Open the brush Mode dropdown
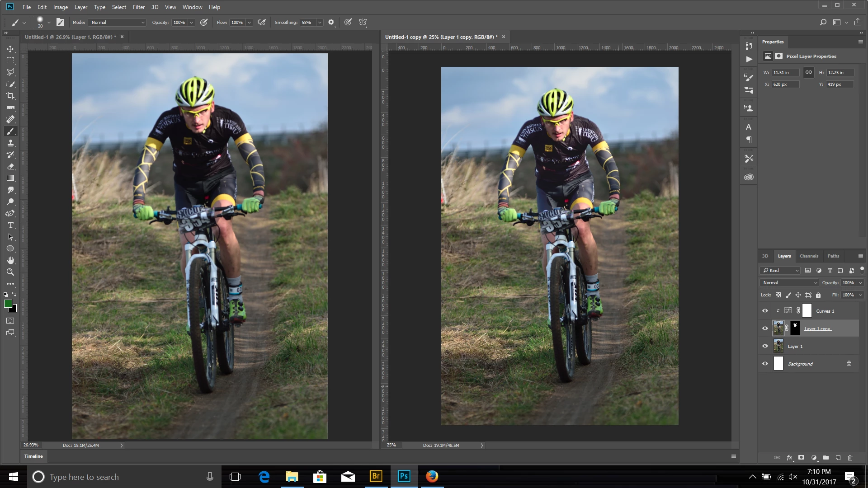This screenshot has width=868, height=488. coord(118,23)
